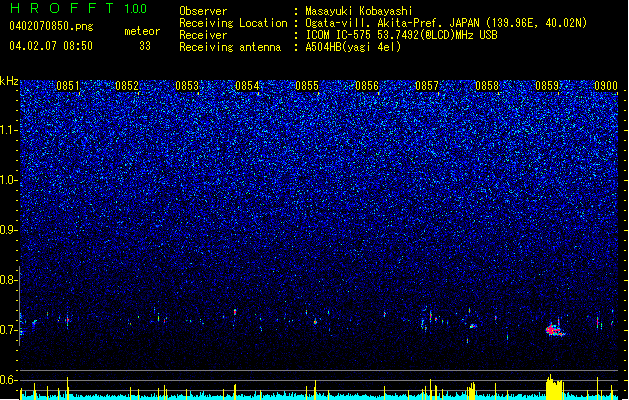Click the 0.7 kHz axis label
The image size is (629, 400).
coord(9,330)
